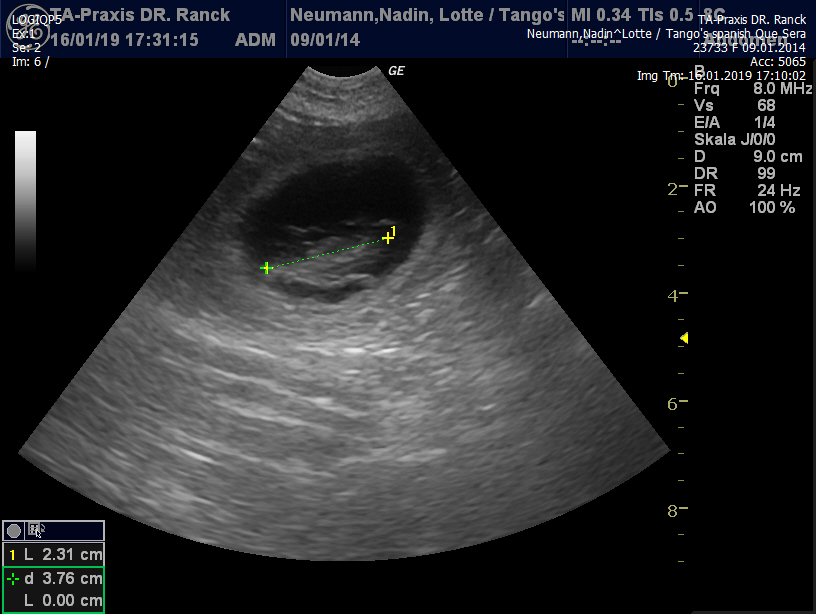Click the Frq 8.0 MHz parameter

click(x=752, y=89)
